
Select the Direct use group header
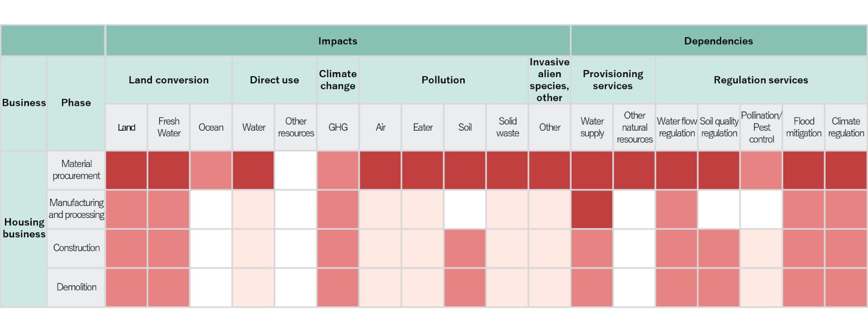[x=274, y=80]
